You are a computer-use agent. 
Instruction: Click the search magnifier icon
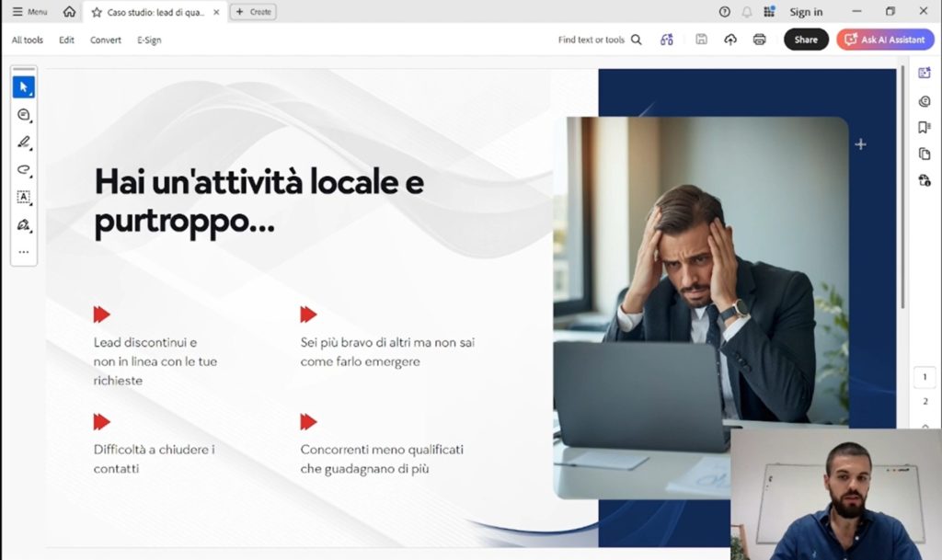(x=637, y=40)
